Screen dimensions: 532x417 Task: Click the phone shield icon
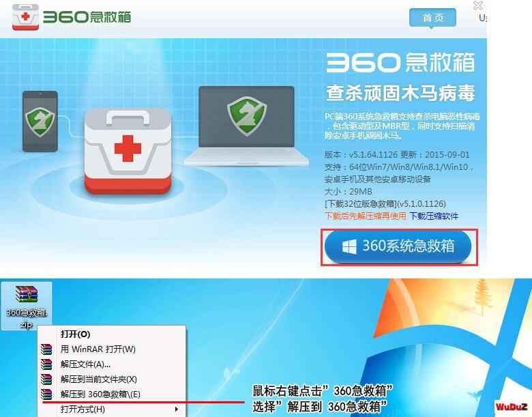coord(40,121)
